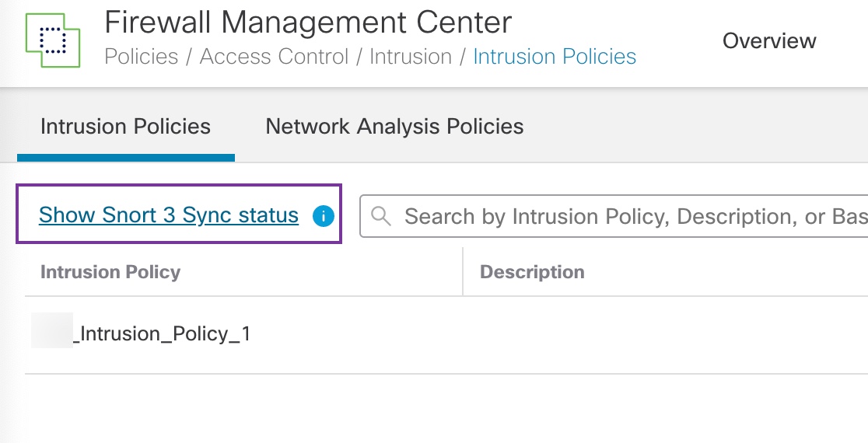
Task: Sort by the Intrusion Policy column header
Action: (x=110, y=272)
